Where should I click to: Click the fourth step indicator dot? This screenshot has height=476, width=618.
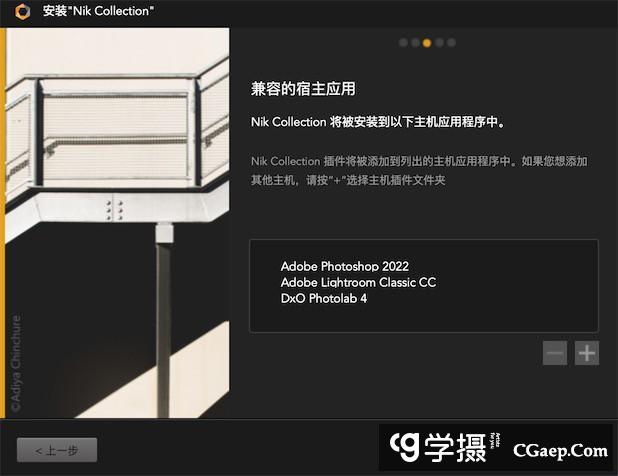pos(439,43)
